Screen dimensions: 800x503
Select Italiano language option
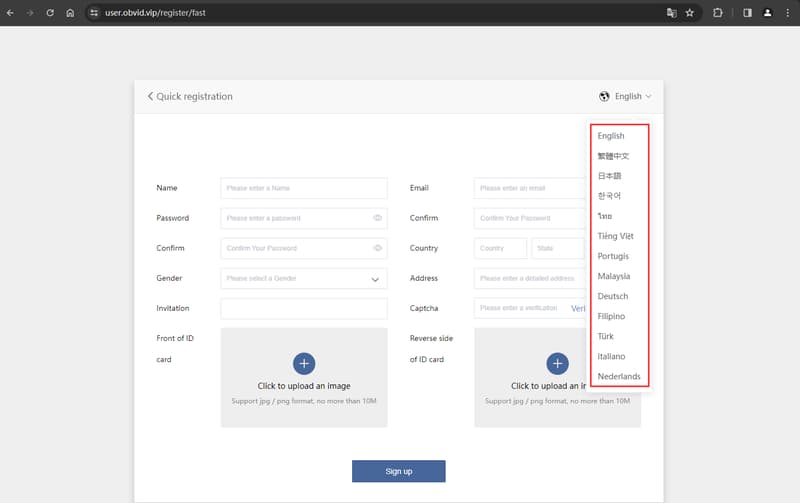pos(611,356)
